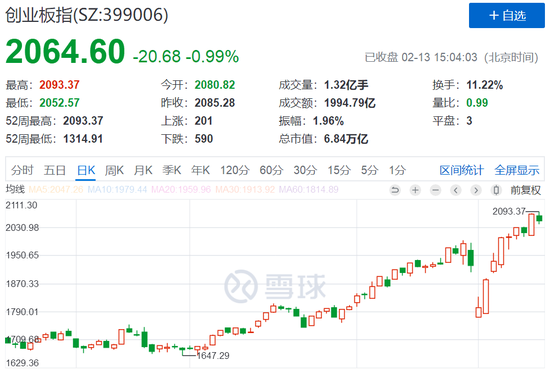The width and height of the screenshot is (550, 369).
Task: Click the latest green candlestick at chart's right
Action: click(x=539, y=218)
